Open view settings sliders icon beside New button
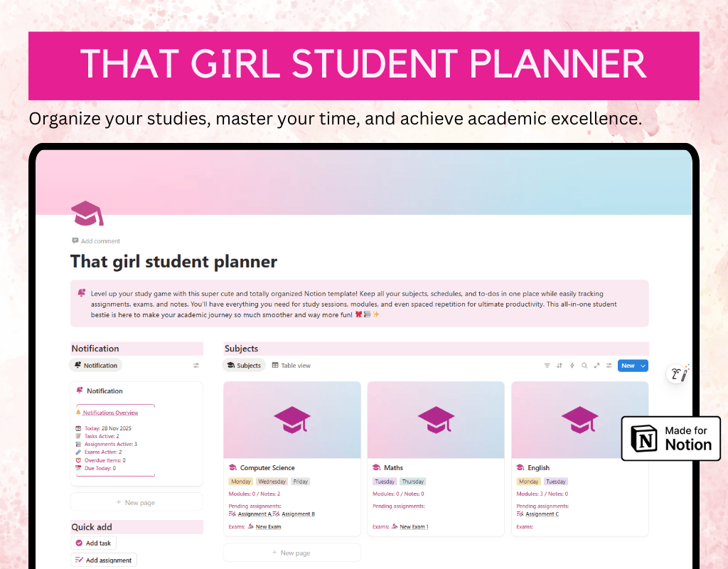 609,366
